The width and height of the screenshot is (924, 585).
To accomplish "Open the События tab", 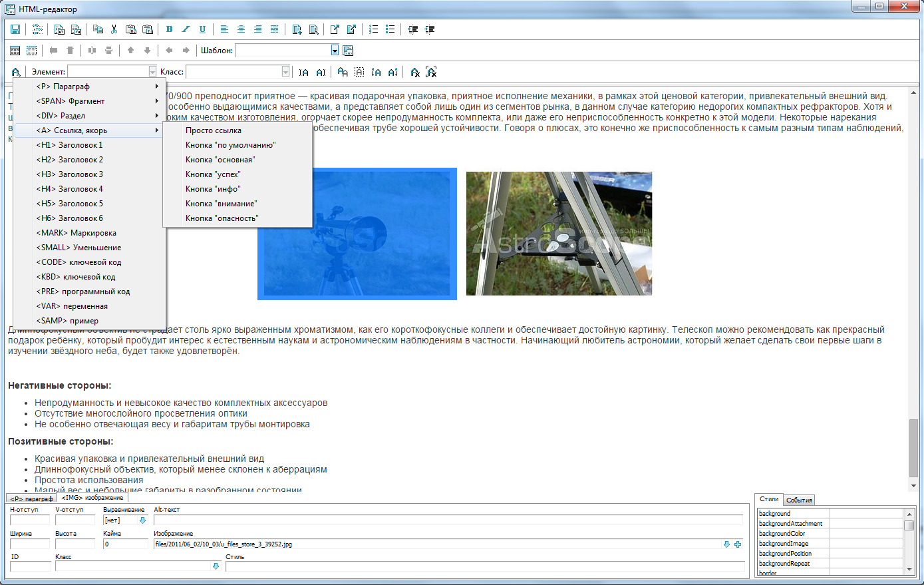I will coord(799,500).
